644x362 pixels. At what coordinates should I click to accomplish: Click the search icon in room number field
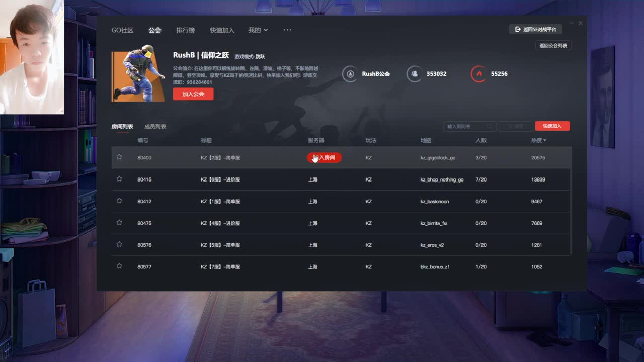click(490, 126)
